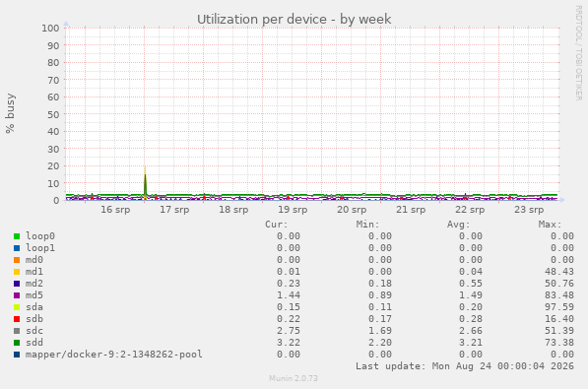This screenshot has height=389, width=588.
Task: Select the md1 legend label
Action: [x=34, y=272]
